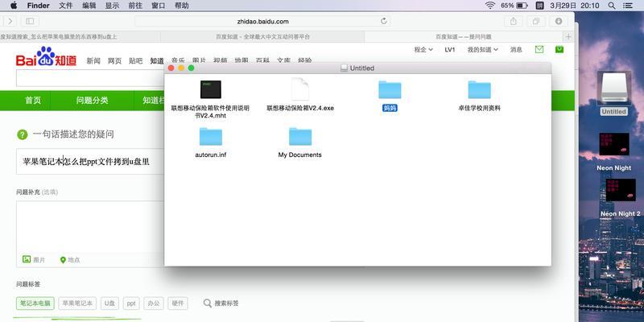Open the 贴吧 link

click(135, 61)
